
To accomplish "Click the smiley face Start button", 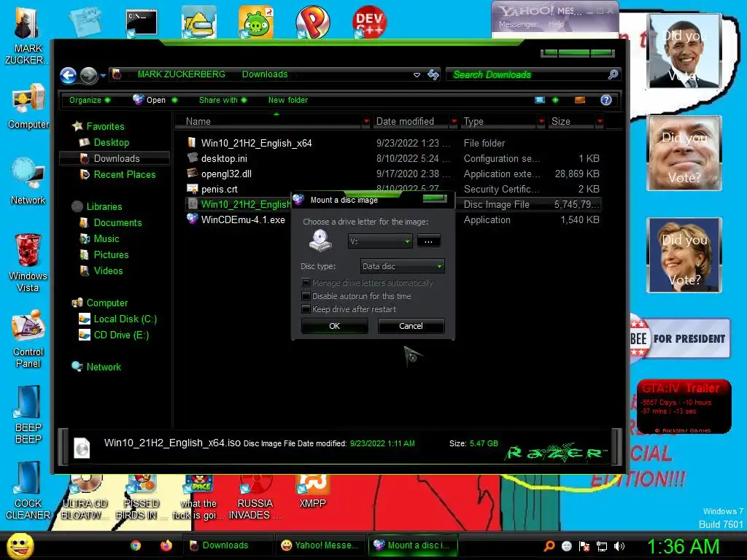I will click(x=20, y=545).
